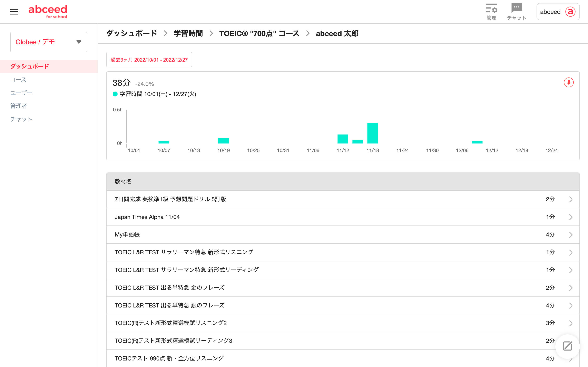Open 7日間完成 英検準1級 予想問題ドリル row

pos(170,199)
